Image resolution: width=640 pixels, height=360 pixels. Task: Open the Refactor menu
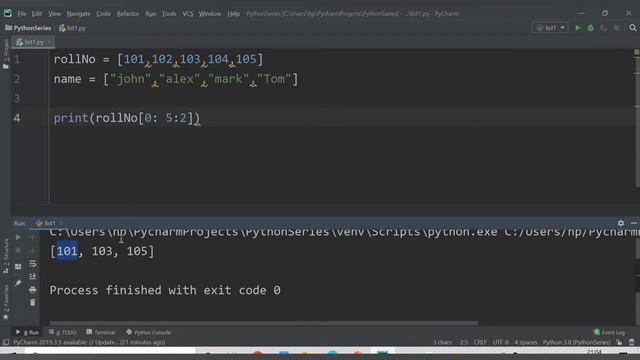tap(128, 13)
